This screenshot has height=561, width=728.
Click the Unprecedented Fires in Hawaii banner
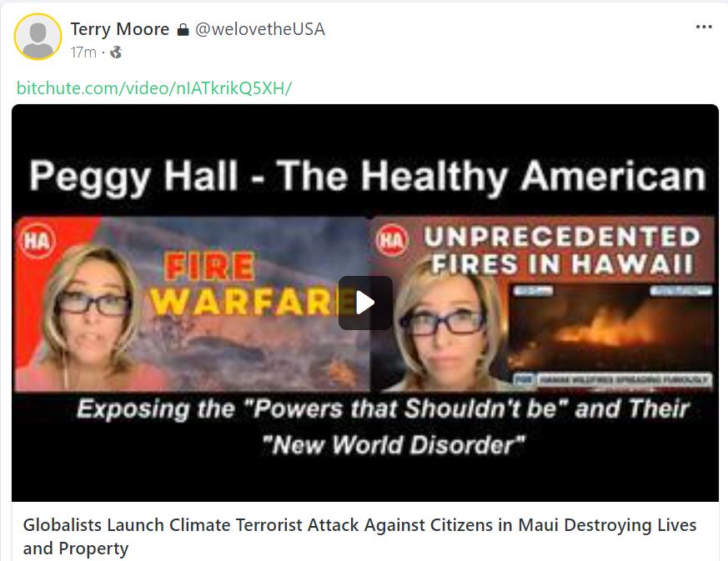(x=562, y=250)
